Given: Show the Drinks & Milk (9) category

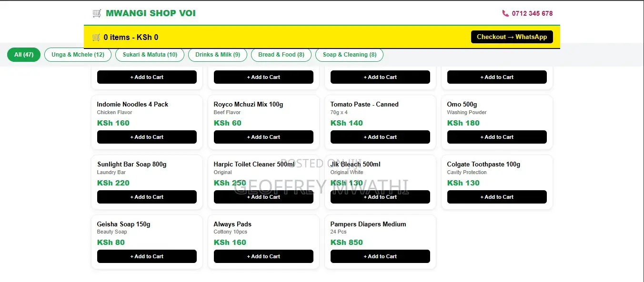Looking at the screenshot, I should [218, 55].
